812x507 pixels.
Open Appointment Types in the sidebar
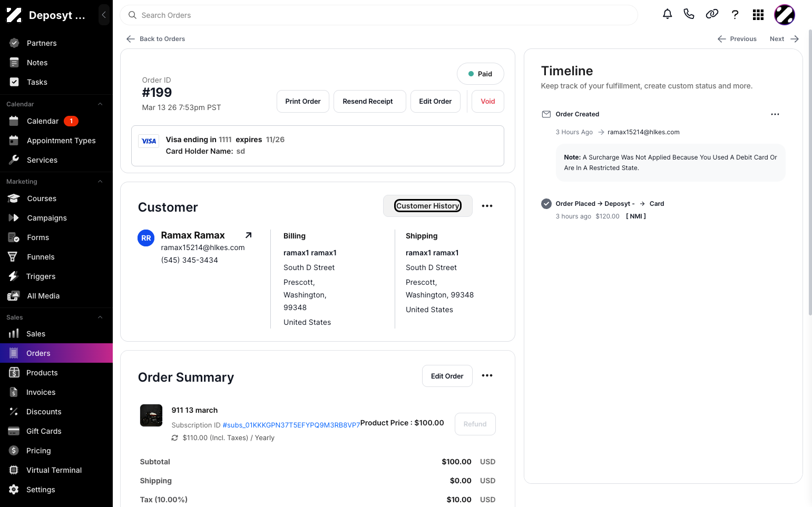56,141
